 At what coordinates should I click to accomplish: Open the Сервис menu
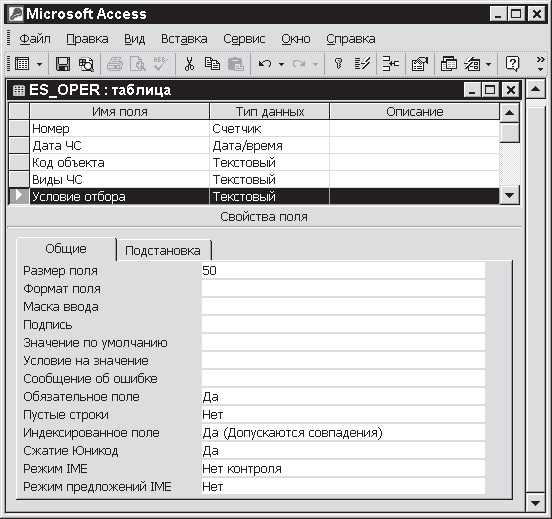click(x=244, y=39)
